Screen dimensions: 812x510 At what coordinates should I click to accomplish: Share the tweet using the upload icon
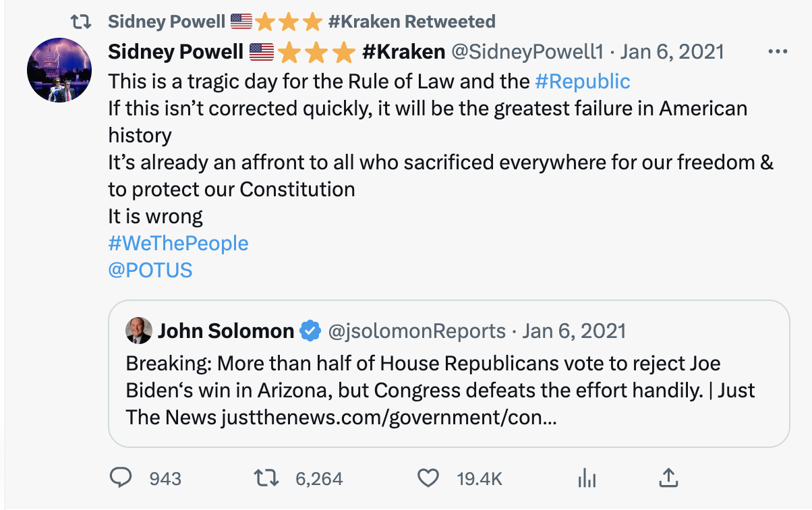(x=668, y=478)
